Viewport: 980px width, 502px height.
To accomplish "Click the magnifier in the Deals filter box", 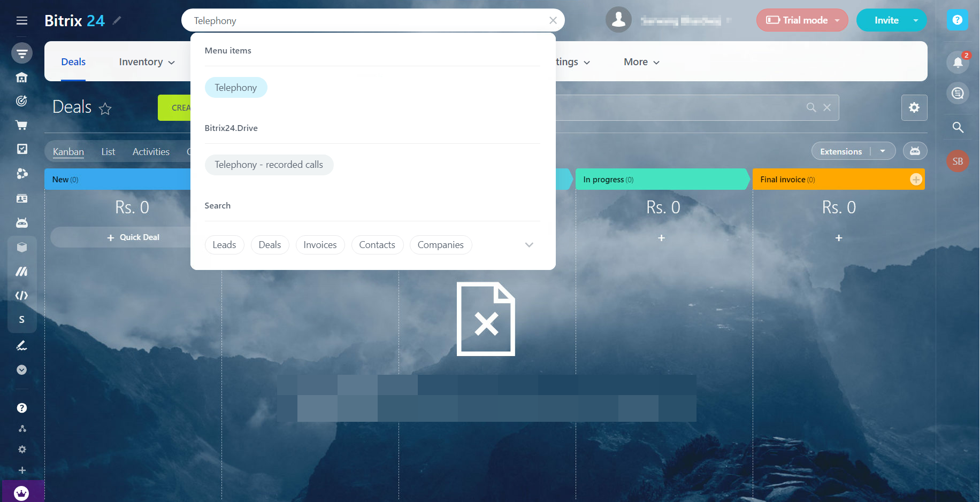I will pos(811,107).
